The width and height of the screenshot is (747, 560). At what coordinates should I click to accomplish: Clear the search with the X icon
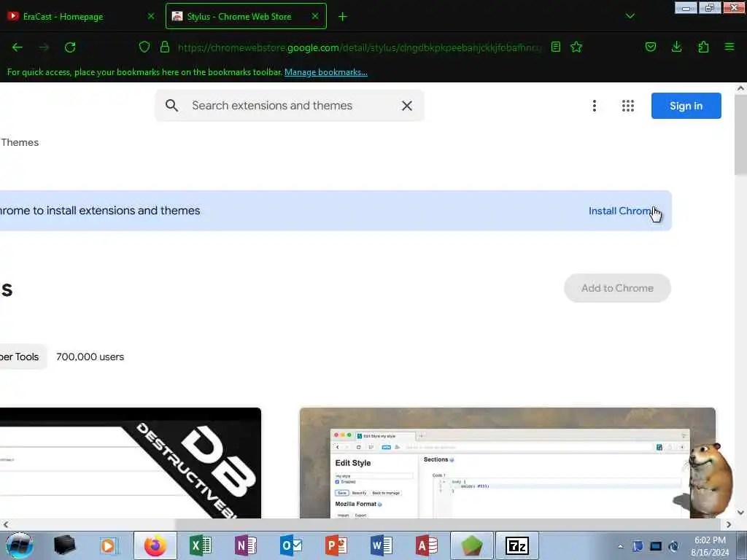(x=407, y=106)
